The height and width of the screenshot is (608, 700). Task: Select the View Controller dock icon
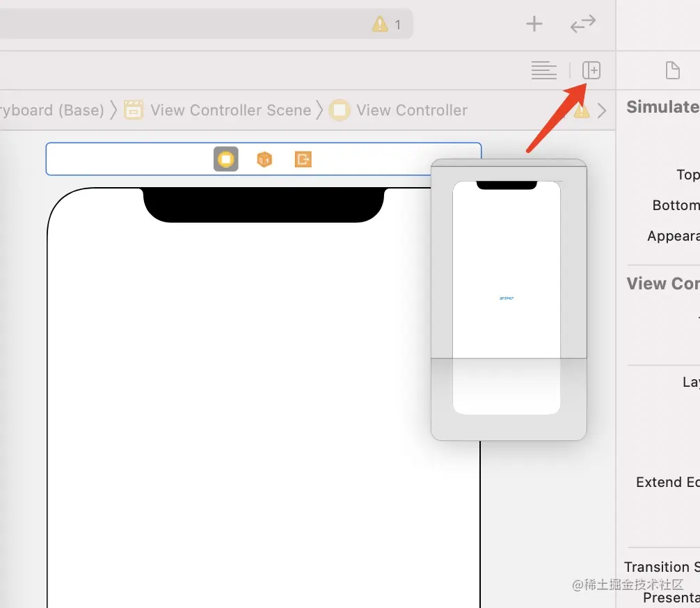pos(226,159)
